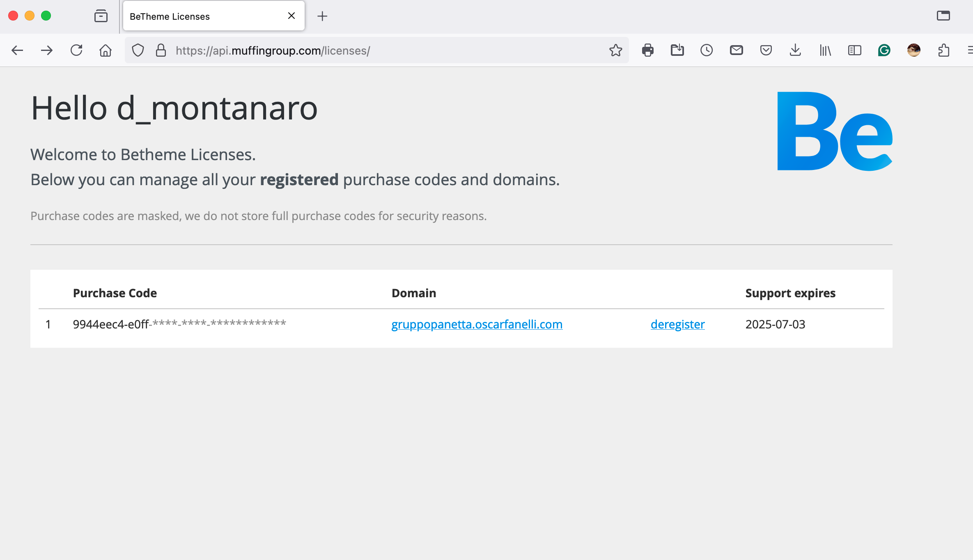Open Firefox View tab icon

[101, 16]
